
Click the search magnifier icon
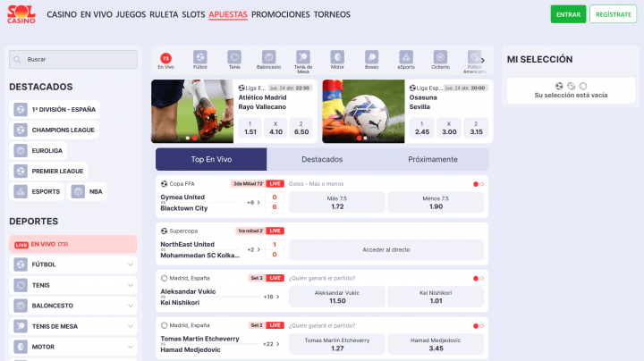tap(17, 60)
